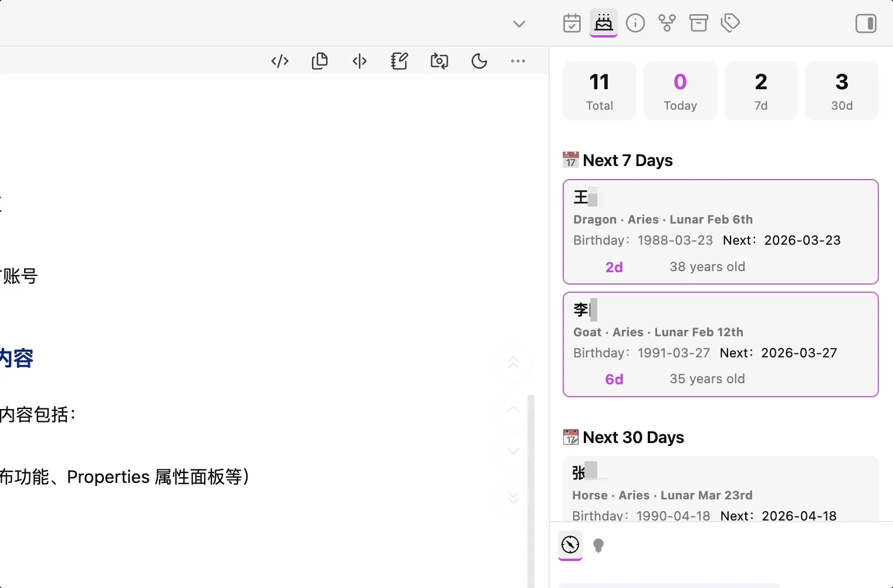Jump to bottom with double-chevron down
This screenshot has height=588, width=893.
tap(513, 498)
